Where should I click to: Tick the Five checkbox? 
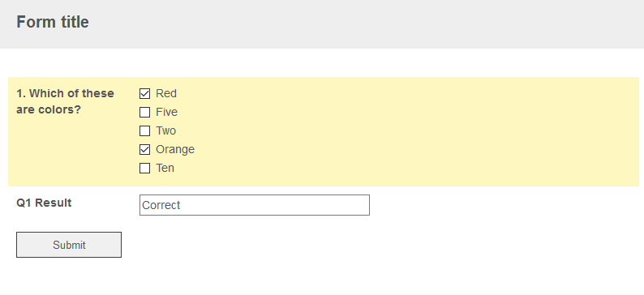[144, 112]
